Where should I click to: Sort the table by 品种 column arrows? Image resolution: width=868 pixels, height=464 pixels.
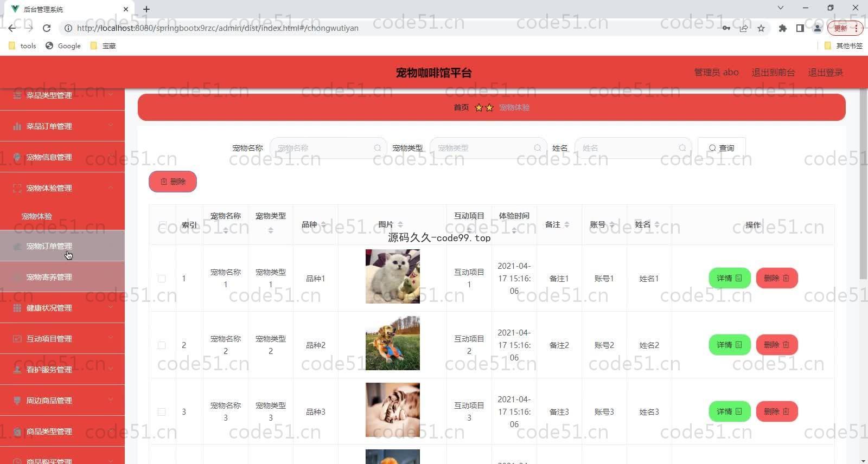coord(323,224)
